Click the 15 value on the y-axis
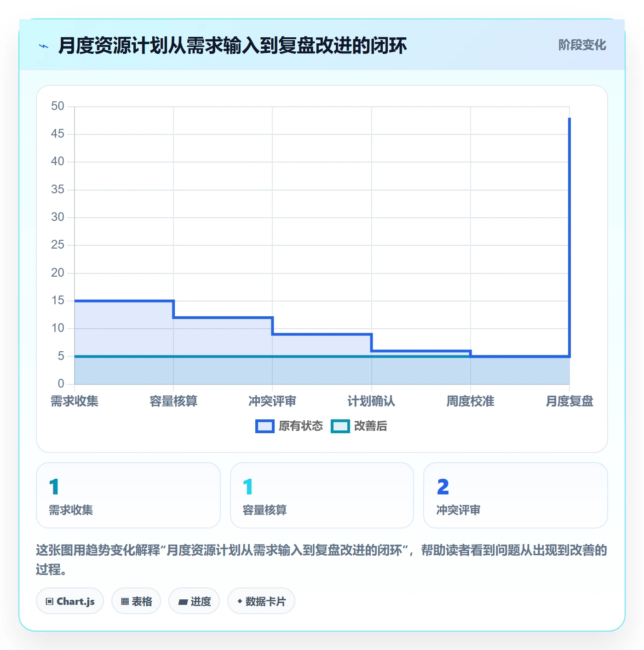 pyautogui.click(x=57, y=301)
